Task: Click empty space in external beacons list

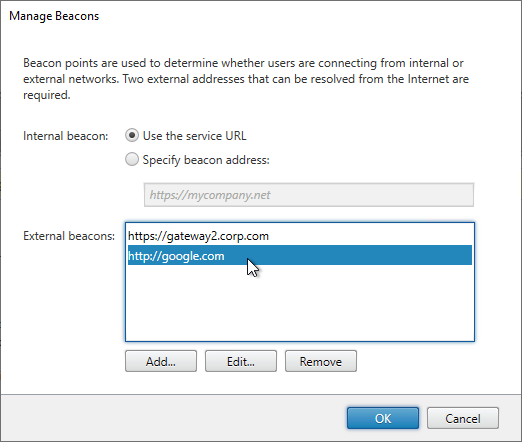Action: [x=300, y=303]
